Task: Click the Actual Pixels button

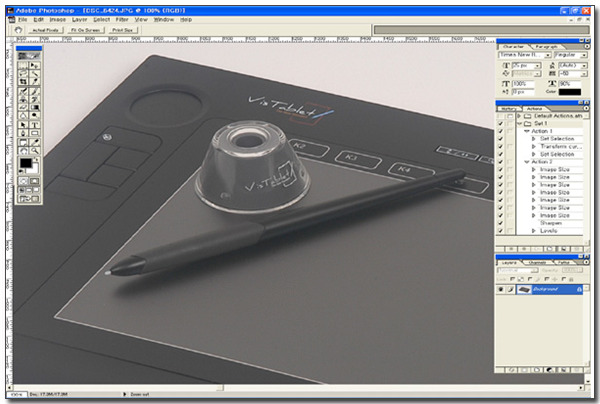Action: (x=46, y=30)
